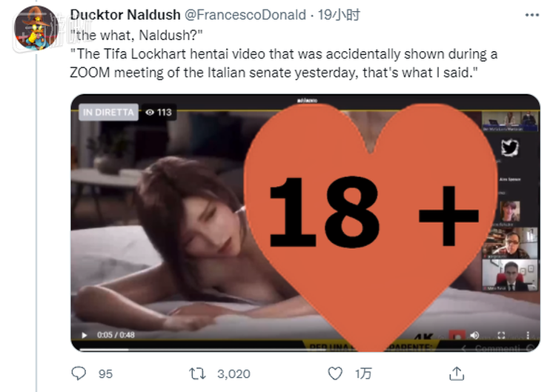556x392 pixels.
Task: Click the eye viewer count 113
Action: [159, 113]
